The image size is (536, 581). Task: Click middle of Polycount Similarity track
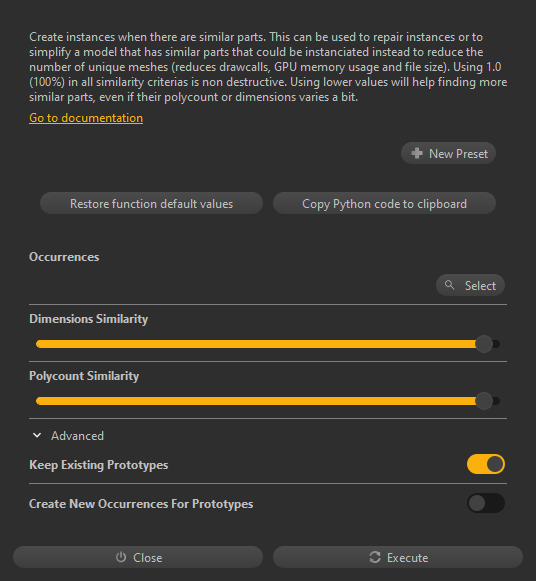pos(268,401)
